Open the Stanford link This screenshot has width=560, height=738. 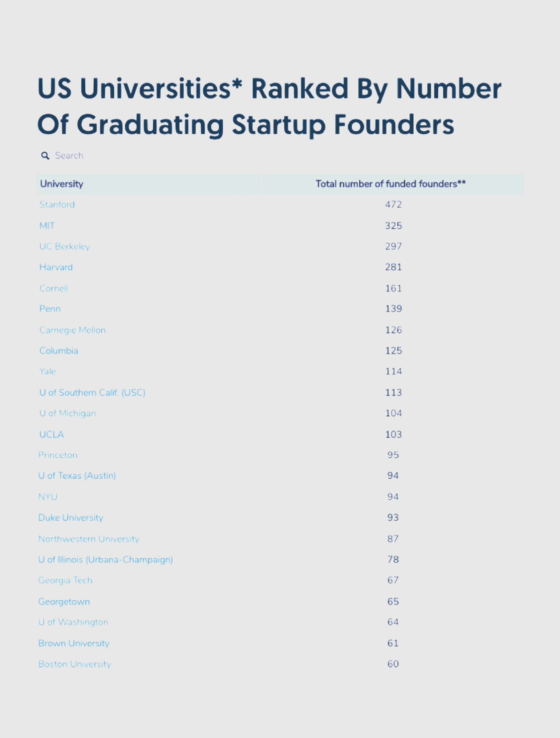(57, 204)
